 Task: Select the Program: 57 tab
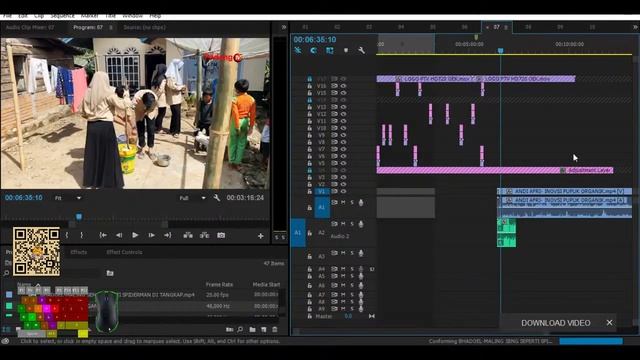(88, 27)
